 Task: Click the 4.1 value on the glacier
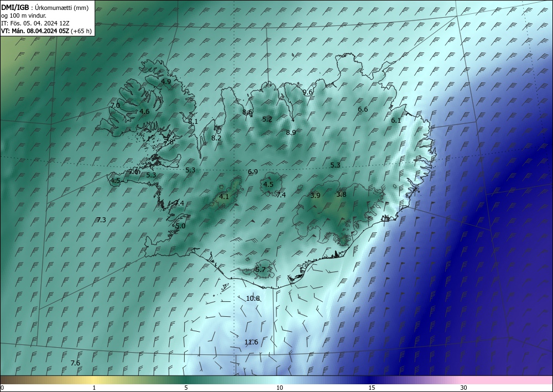click(224, 197)
